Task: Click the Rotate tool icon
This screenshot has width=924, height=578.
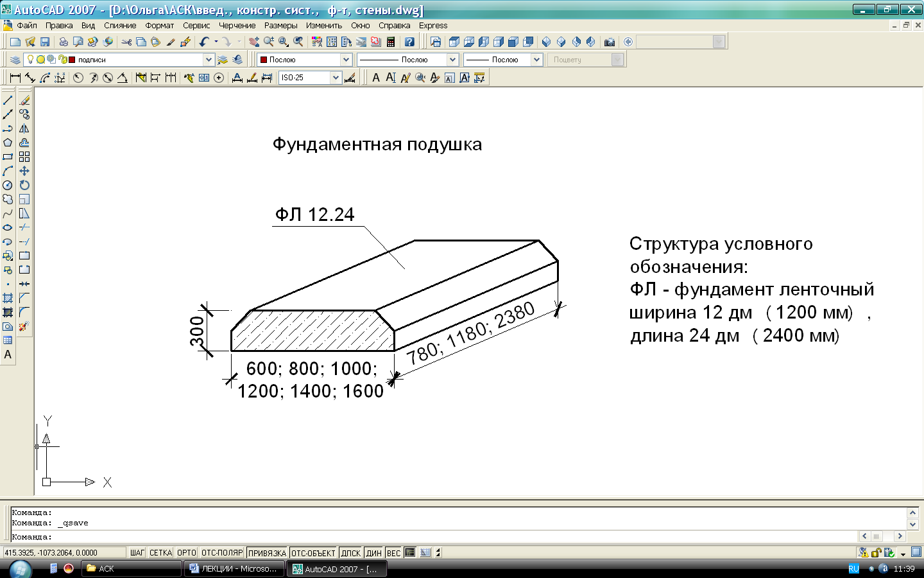Action: pyautogui.click(x=24, y=185)
